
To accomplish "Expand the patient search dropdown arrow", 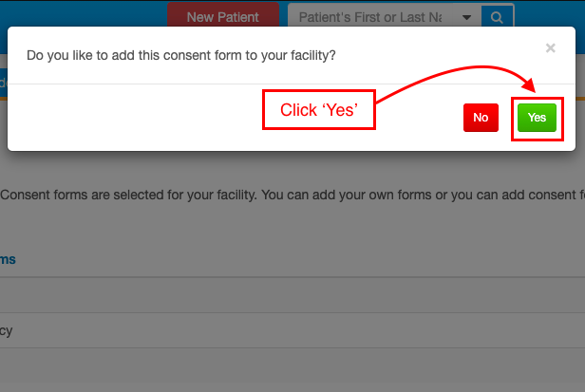I will tap(465, 17).
